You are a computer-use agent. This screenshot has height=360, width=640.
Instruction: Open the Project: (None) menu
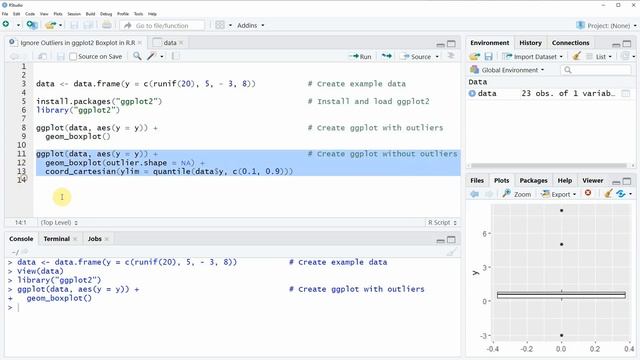[606, 25]
